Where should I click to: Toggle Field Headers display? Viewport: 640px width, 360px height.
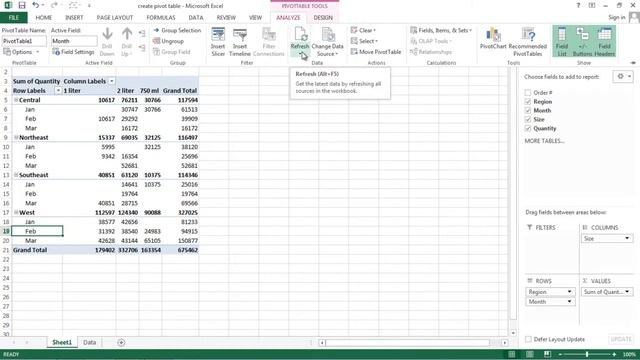click(604, 41)
